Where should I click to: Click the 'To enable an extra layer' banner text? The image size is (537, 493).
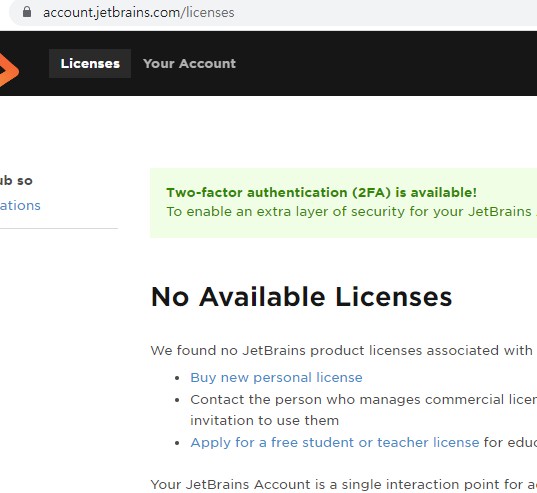coord(351,212)
